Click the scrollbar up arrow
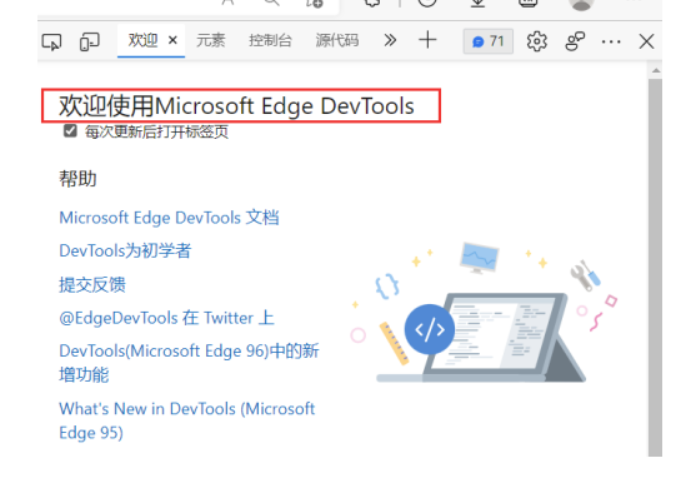The image size is (679, 491). [x=656, y=71]
